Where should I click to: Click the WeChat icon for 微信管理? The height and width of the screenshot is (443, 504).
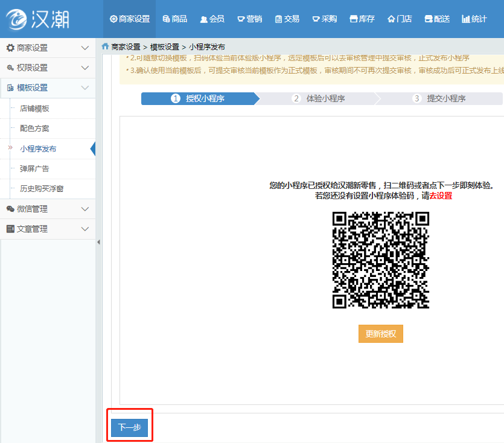point(10,209)
